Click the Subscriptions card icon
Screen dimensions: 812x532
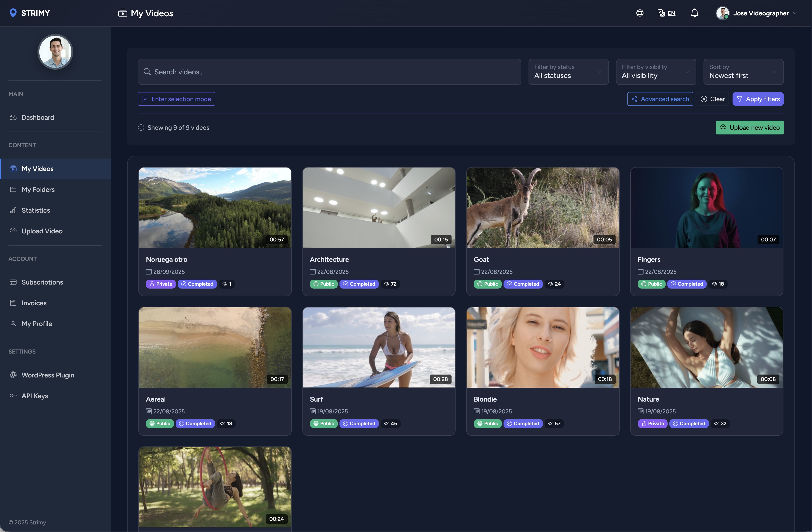click(13, 282)
